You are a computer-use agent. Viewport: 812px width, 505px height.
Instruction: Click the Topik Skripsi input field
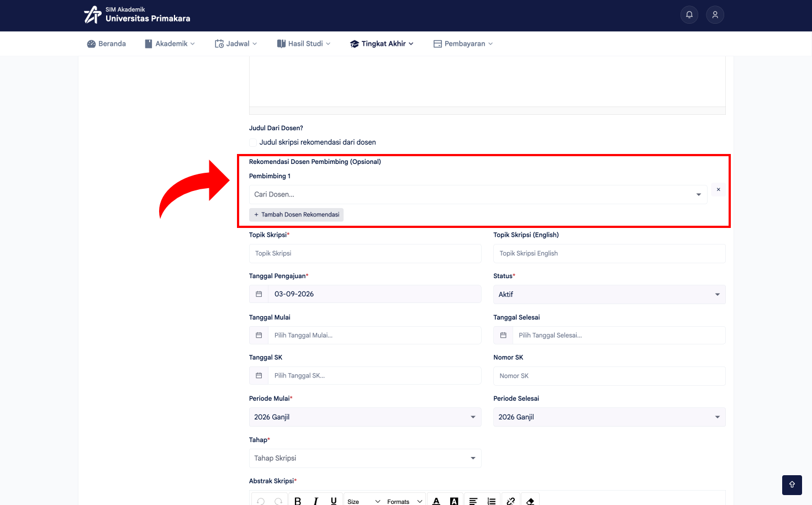pos(365,253)
